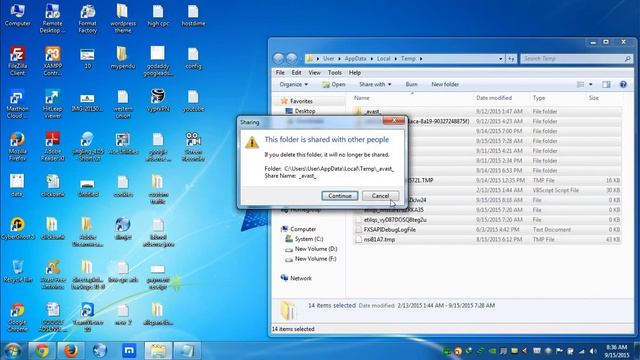Launch the CyberGhost desktop shortcut
Screen dimensions: 640x360
pyautogui.click(x=18, y=228)
